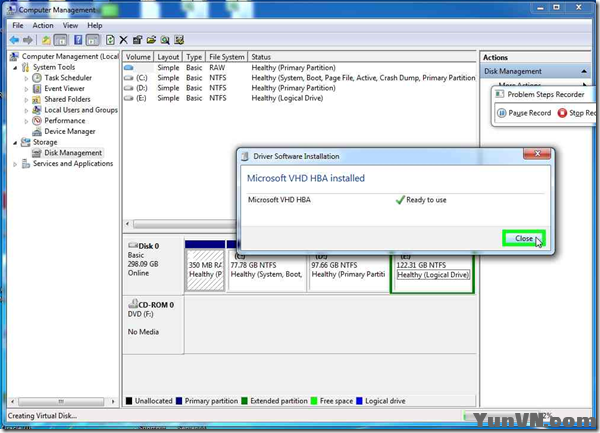
Task: Click right scroll arrow of tree pane scrollbar
Action: pyautogui.click(x=113, y=401)
